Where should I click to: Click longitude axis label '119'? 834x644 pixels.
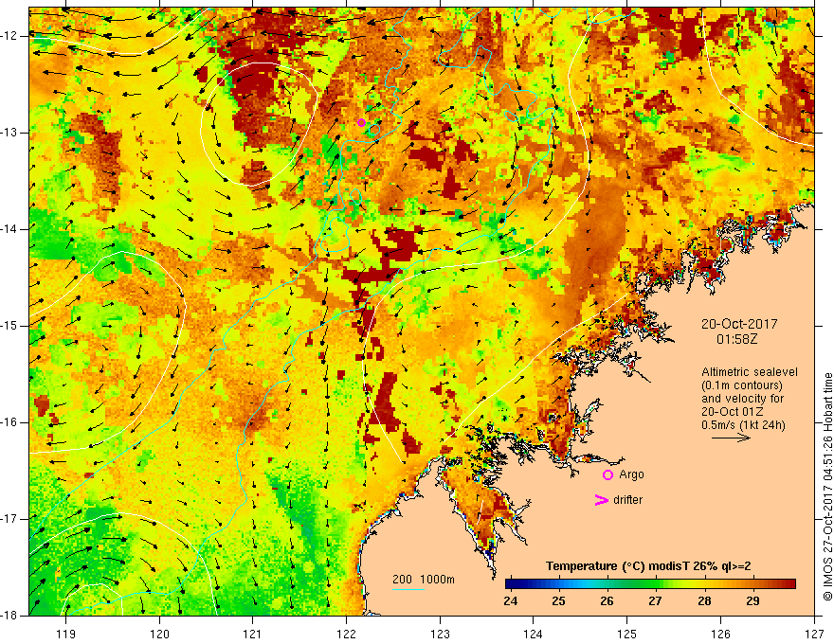pyautogui.click(x=66, y=634)
